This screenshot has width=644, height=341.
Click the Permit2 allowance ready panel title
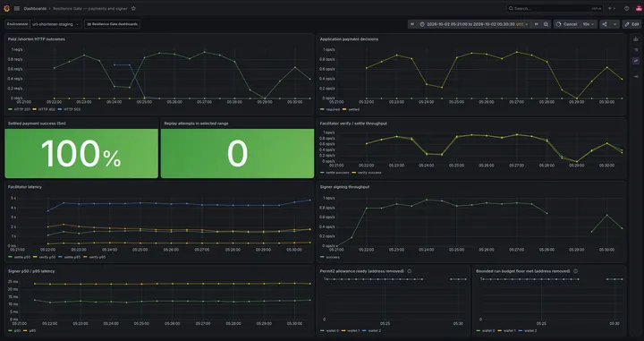362,271
